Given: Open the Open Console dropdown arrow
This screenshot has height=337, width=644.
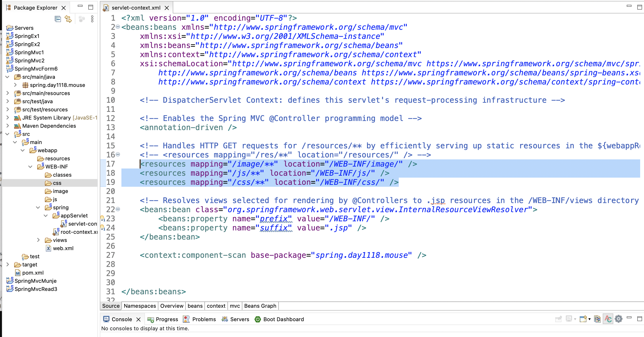Looking at the screenshot, I should [590, 319].
